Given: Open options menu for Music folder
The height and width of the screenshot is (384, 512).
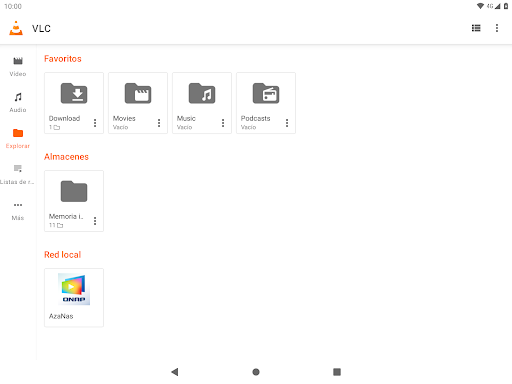Looking at the screenshot, I should coord(223,123).
